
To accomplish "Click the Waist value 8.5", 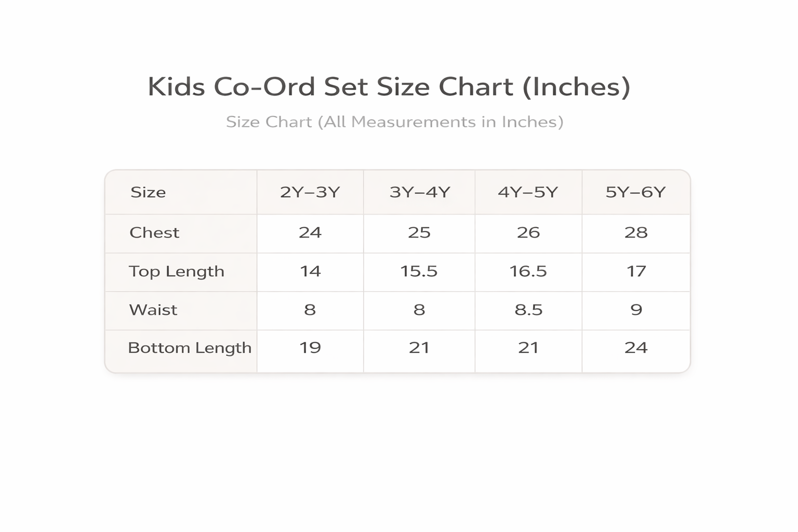I will click(x=528, y=310).
